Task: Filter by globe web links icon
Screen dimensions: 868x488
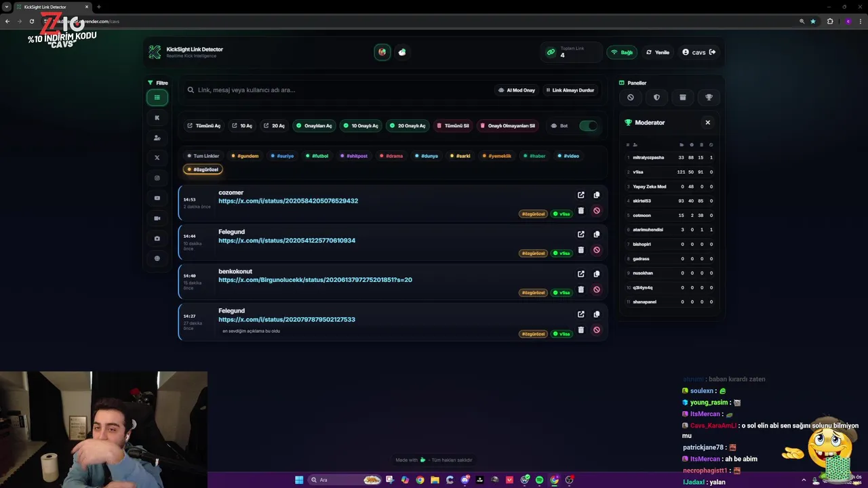Action: point(157,258)
